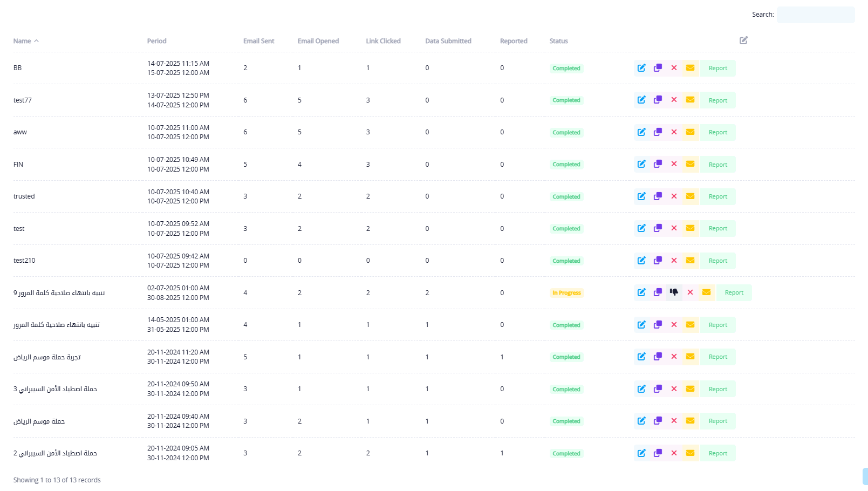This screenshot has height=491, width=868.
Task: Click the Search input field
Action: coord(815,15)
